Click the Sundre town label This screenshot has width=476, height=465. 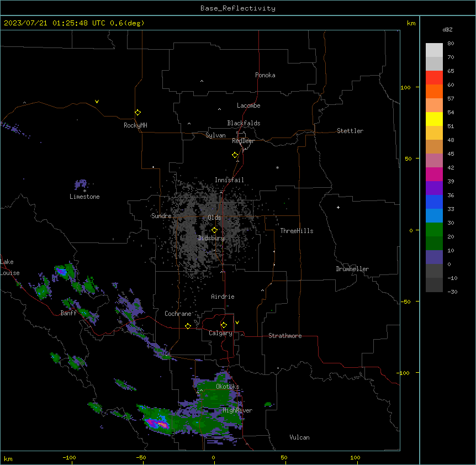point(161,216)
